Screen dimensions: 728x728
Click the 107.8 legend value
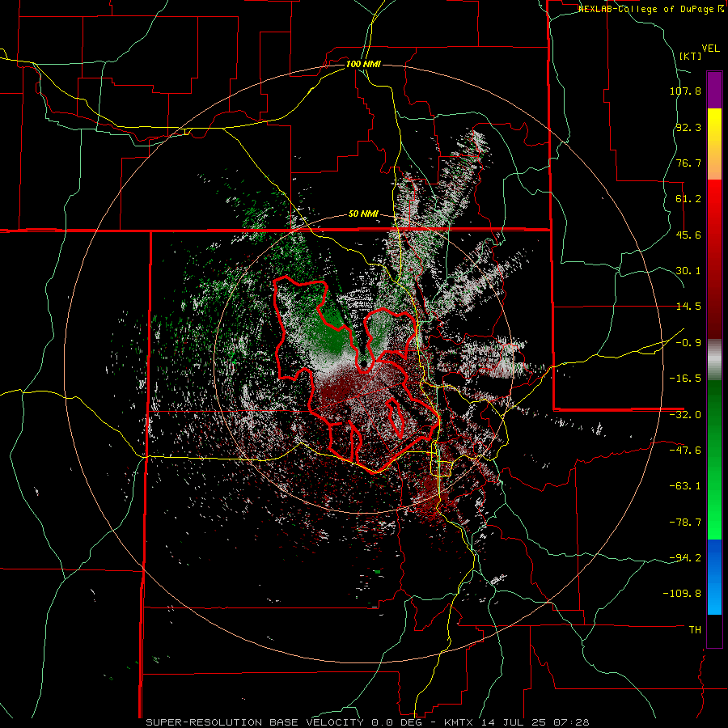point(685,91)
